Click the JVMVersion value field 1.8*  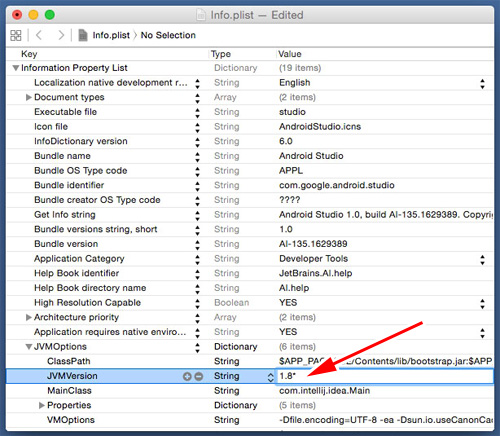[384, 376]
